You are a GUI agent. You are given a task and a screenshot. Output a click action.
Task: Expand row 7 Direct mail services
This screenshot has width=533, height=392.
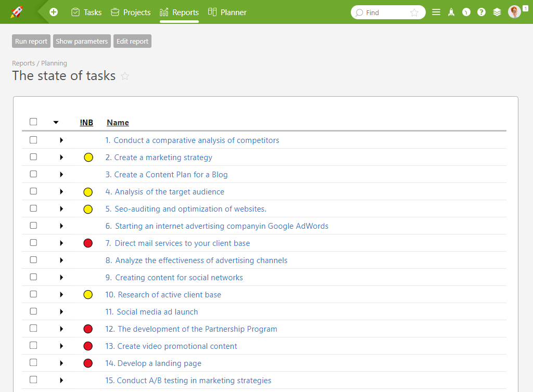(x=61, y=243)
